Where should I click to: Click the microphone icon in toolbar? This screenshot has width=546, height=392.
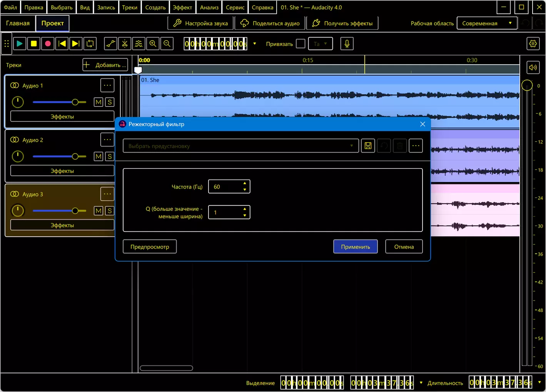pos(347,44)
